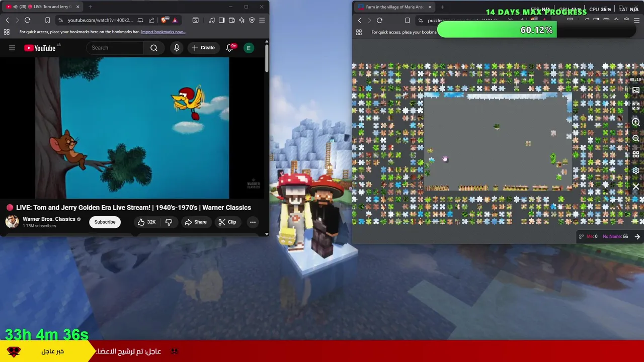Zoom out of the puzzle
The image size is (644, 362).
point(636,138)
